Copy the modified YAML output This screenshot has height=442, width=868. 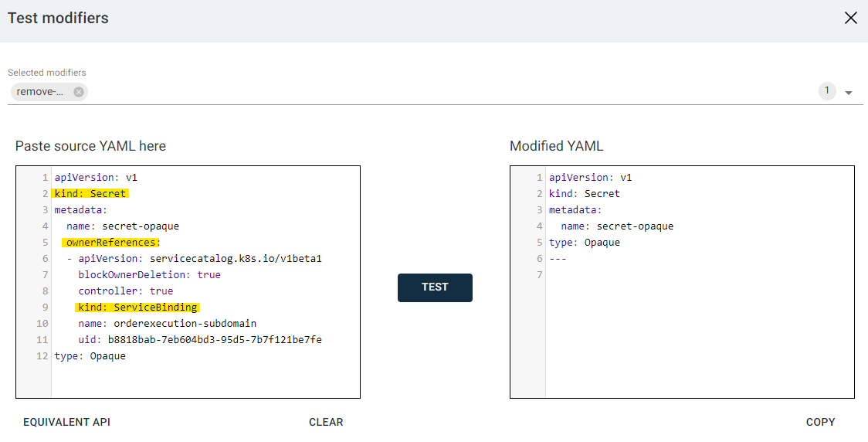tap(820, 422)
